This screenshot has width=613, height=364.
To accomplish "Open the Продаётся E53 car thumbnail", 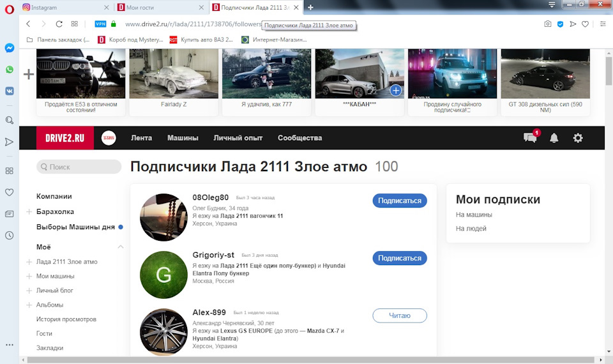I will click(x=81, y=73).
